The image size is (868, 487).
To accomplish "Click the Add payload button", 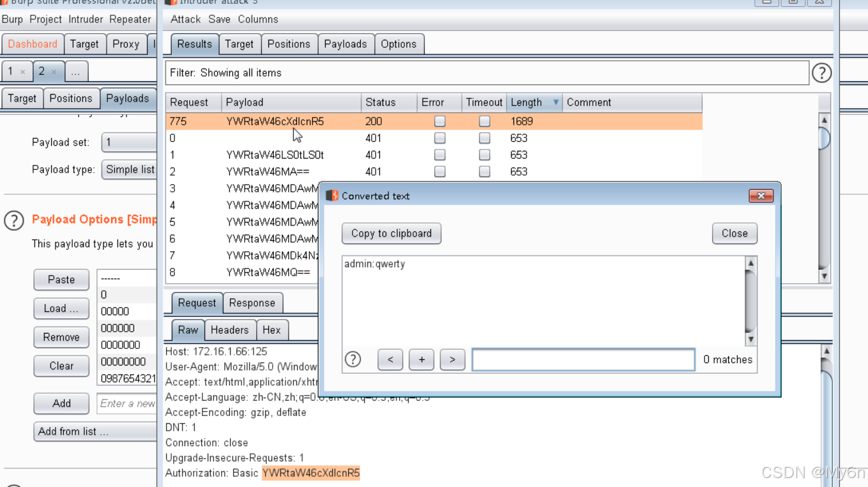I will [61, 403].
